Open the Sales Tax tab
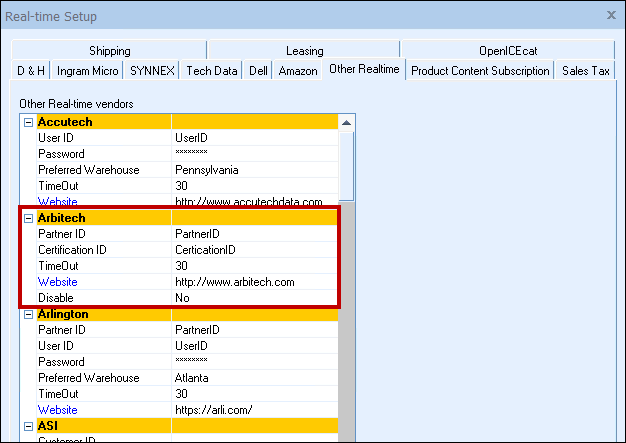 pyautogui.click(x=585, y=71)
